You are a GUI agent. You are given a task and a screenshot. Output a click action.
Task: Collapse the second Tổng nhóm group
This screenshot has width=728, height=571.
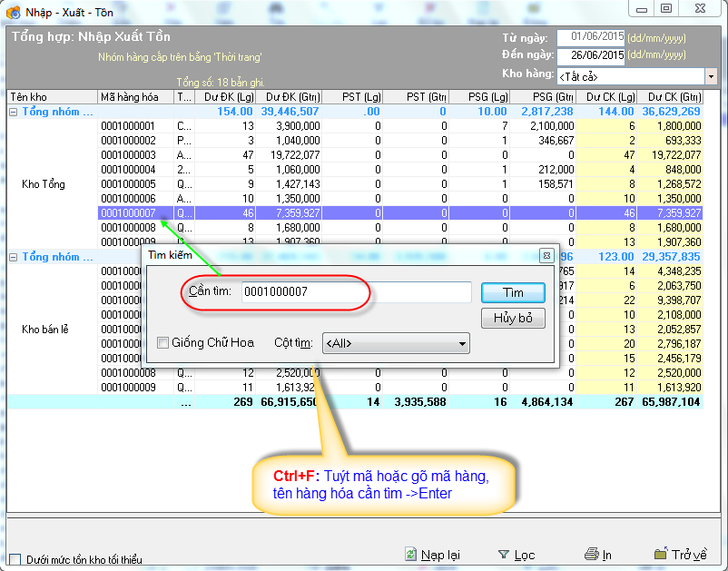(x=14, y=257)
